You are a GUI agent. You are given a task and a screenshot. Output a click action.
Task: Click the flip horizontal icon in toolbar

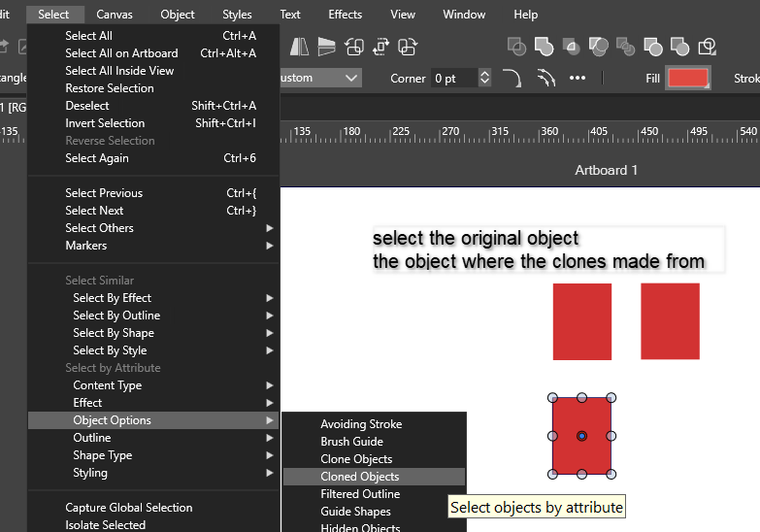point(299,47)
